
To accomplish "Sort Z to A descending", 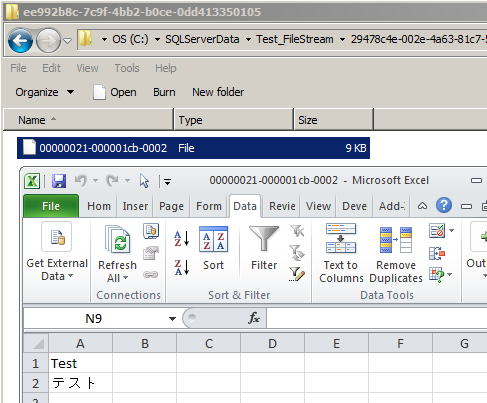I will 182,267.
